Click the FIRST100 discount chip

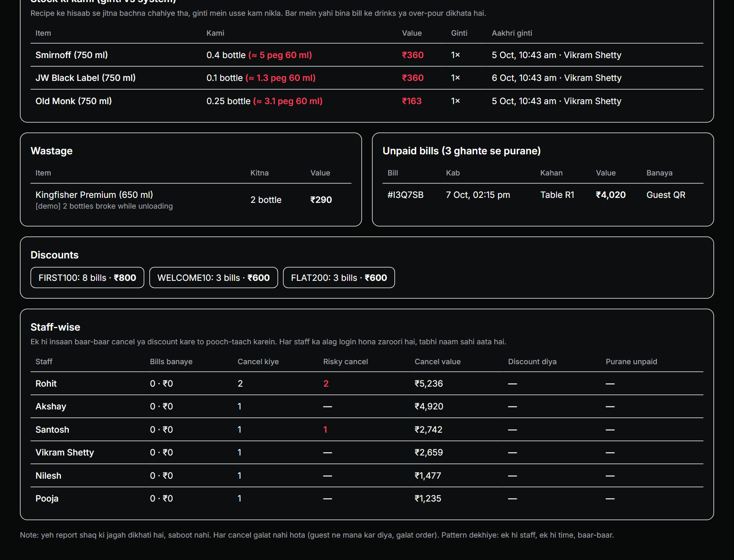pos(87,278)
